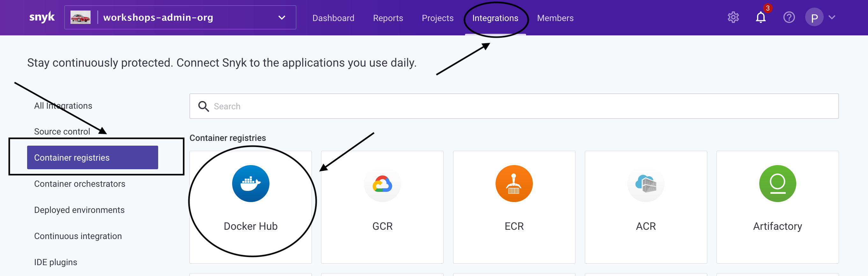Click the ECR label text
Screen dimensions: 868x276
[514, 226]
